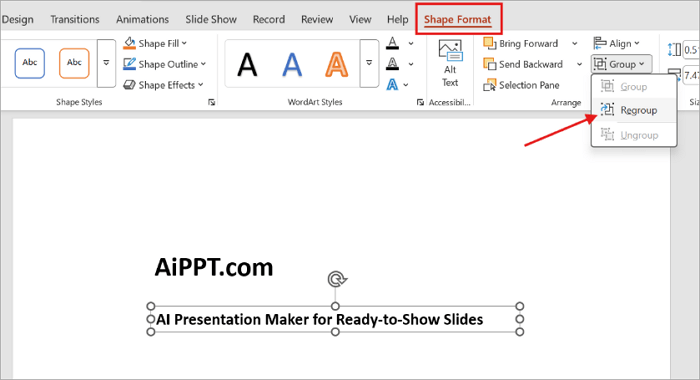Viewport: 700px width, 380px height.
Task: Apply the blue WordArt style
Action: pyautogui.click(x=292, y=64)
